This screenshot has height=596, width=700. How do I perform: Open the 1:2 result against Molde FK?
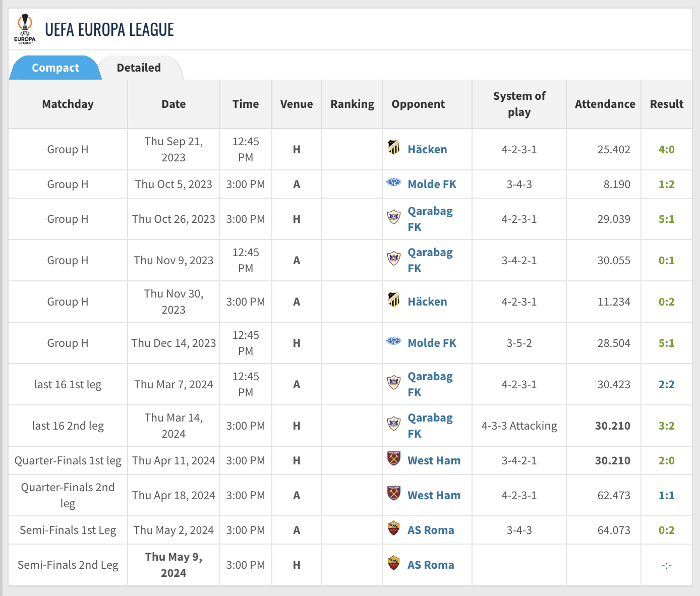click(666, 184)
